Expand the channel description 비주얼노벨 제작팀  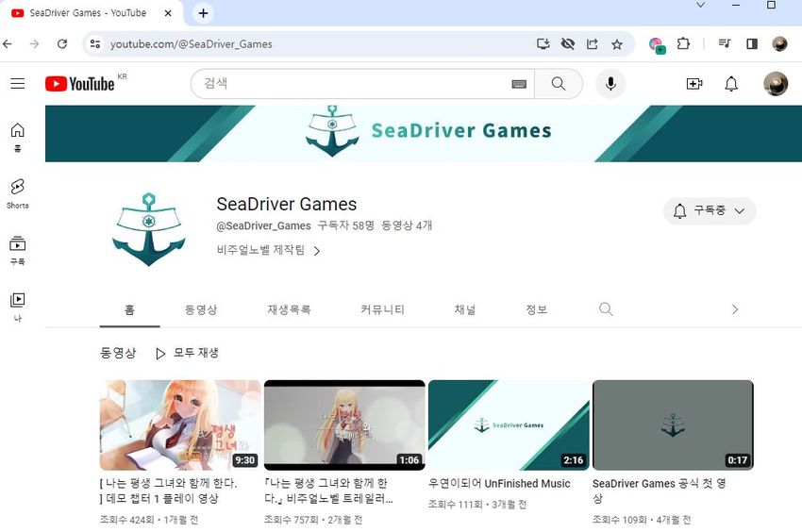(268, 250)
